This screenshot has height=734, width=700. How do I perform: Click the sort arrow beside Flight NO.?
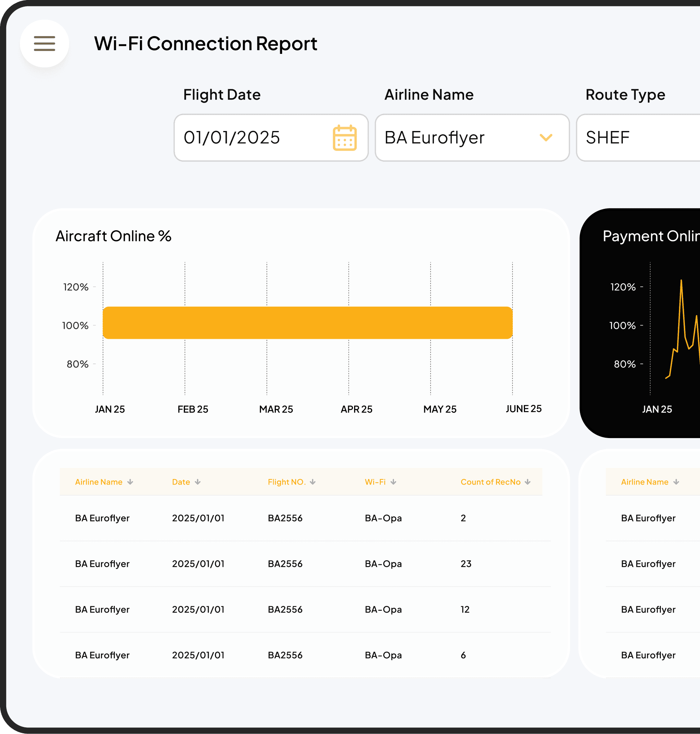(x=313, y=482)
